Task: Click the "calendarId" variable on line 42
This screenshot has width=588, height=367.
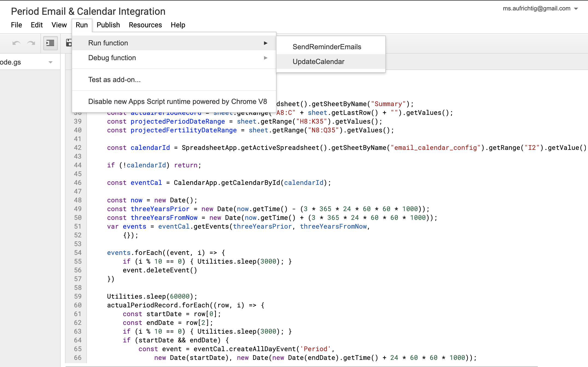Action: coord(150,148)
